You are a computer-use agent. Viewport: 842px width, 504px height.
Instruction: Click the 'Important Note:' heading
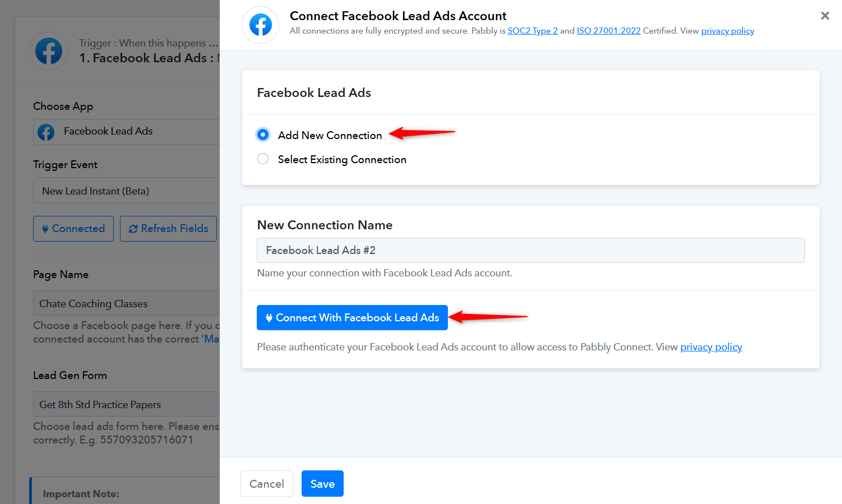(81, 494)
